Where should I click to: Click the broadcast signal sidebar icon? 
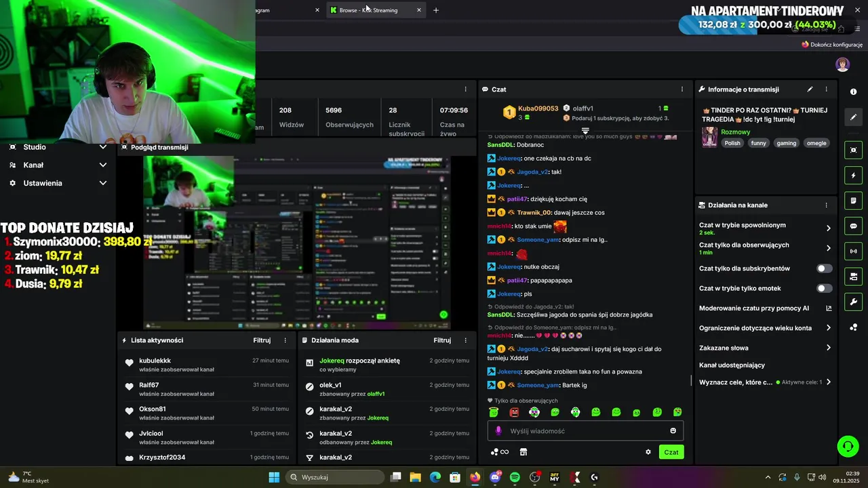(x=853, y=251)
